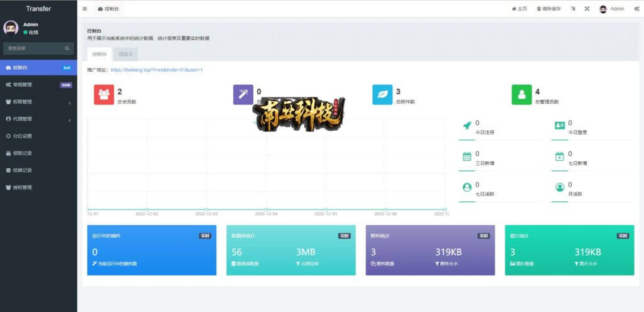Image resolution: width=644 pixels, height=312 pixels.
Task: Click the 代理管理 chevron arrow
Action: tap(69, 120)
